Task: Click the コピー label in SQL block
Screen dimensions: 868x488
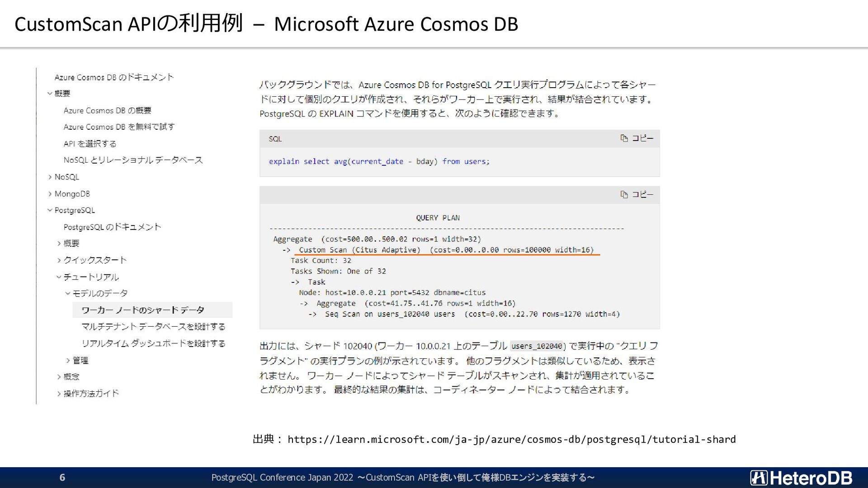Action: click(x=642, y=138)
